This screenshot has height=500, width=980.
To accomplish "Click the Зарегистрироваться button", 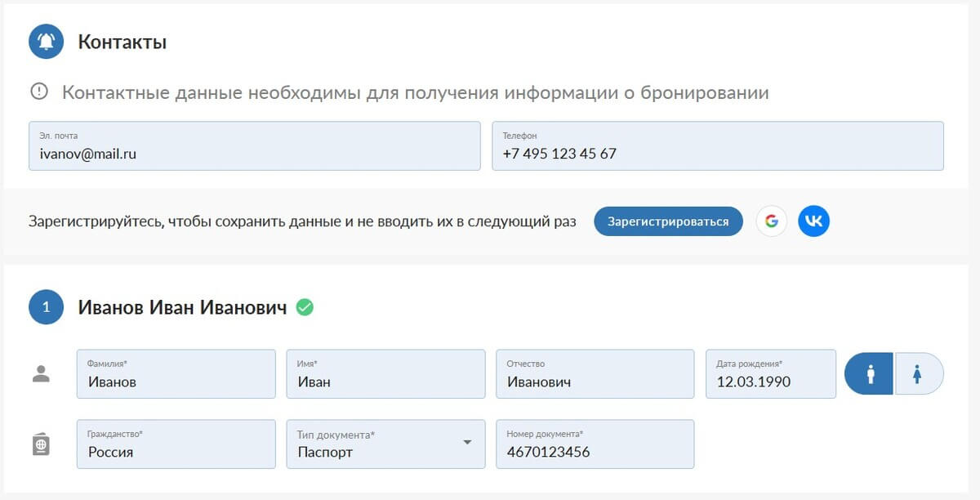I will (668, 221).
